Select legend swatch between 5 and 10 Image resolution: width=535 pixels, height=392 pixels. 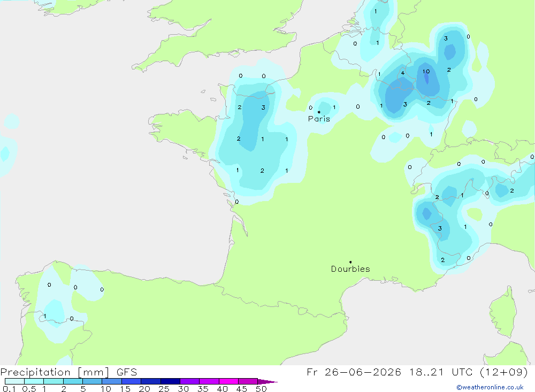pos(93,381)
